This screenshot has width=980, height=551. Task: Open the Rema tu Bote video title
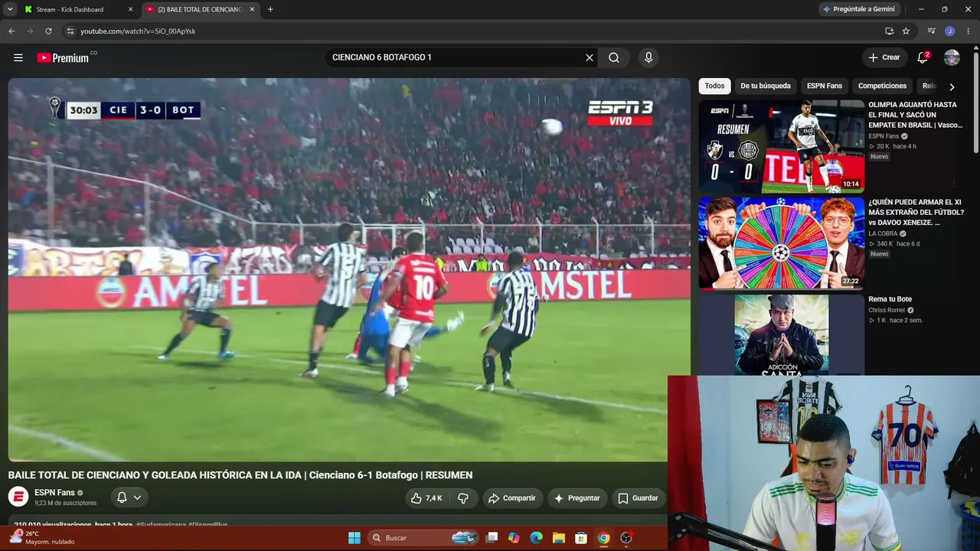890,299
